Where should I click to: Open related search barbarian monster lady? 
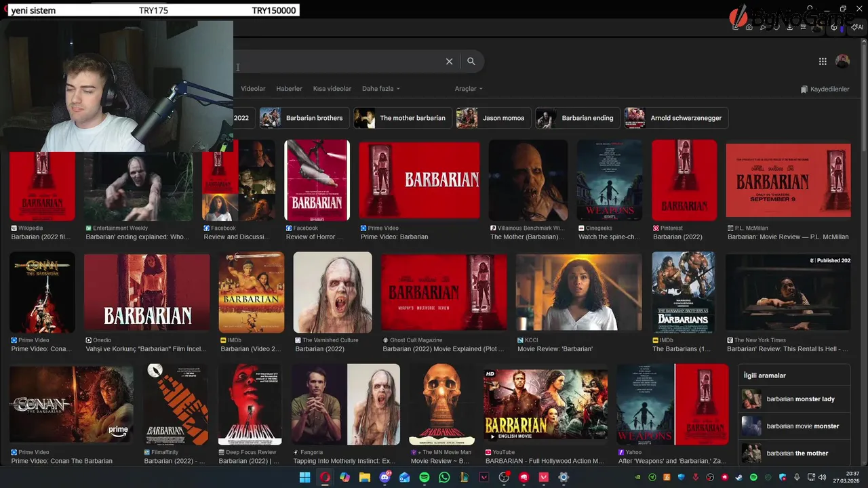coord(794,399)
